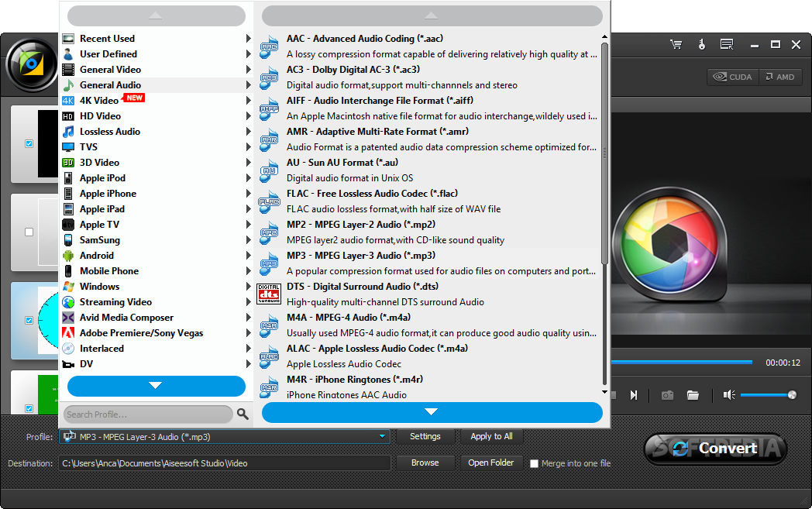
Task: Click the AIFF format icon
Action: tap(269, 108)
